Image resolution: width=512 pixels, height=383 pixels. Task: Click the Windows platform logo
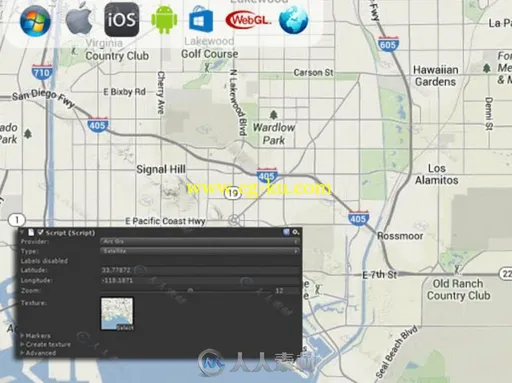pyautogui.click(x=35, y=21)
